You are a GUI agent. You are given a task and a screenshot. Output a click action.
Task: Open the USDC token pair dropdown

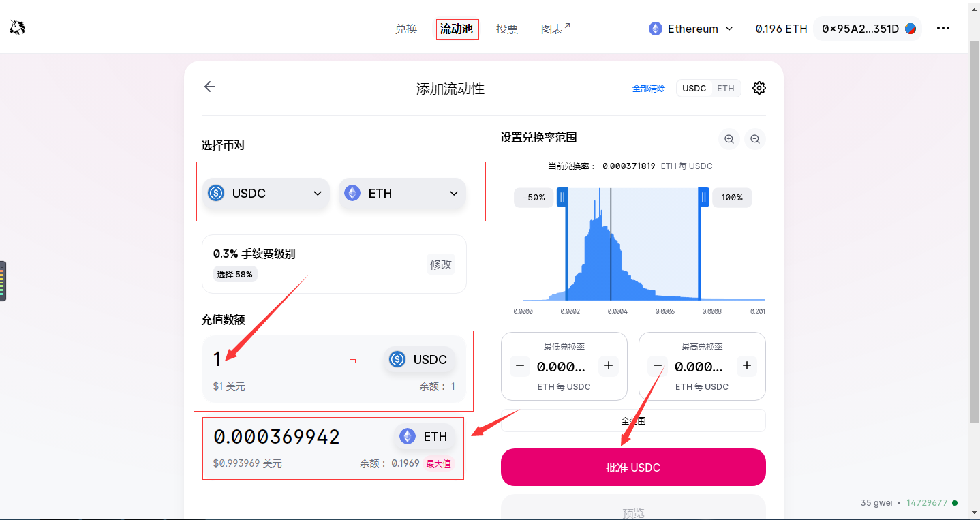[266, 194]
